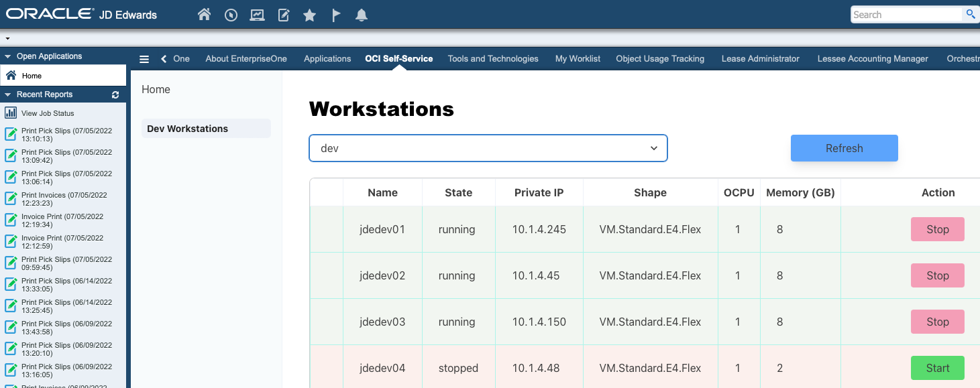Click Home link in side navigation
Image resolution: width=980 pixels, height=388 pixels.
click(x=156, y=89)
